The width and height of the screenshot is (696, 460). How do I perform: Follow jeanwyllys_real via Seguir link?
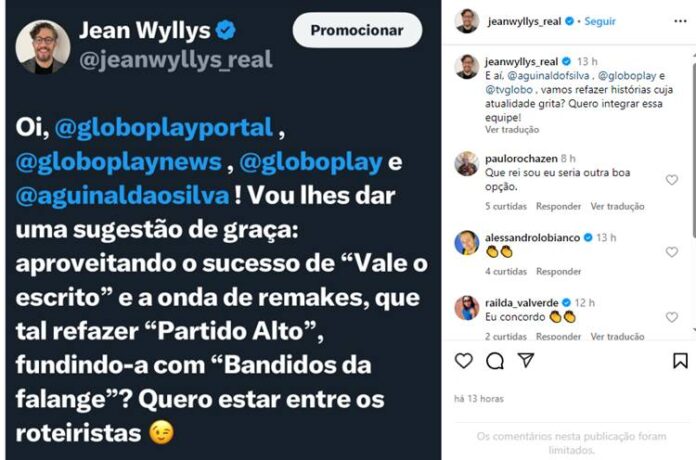coord(600,21)
